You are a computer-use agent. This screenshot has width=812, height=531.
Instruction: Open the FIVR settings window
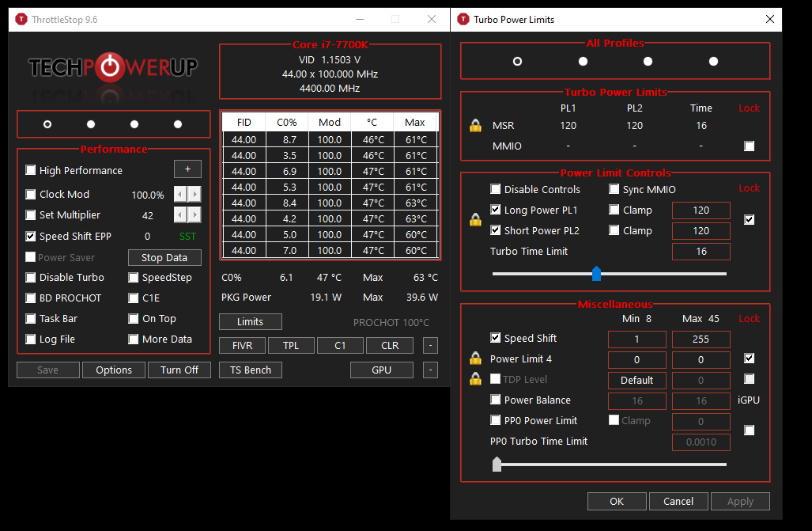(x=242, y=346)
